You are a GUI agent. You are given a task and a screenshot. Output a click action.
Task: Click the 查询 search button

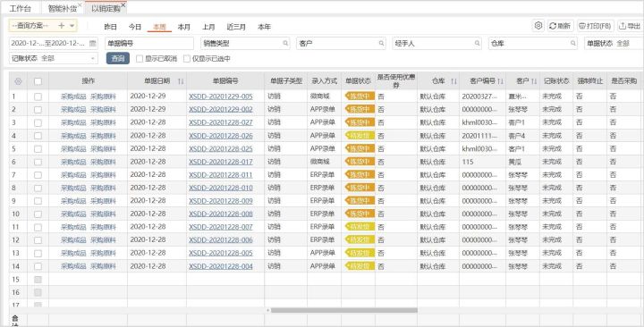pyautogui.click(x=118, y=58)
